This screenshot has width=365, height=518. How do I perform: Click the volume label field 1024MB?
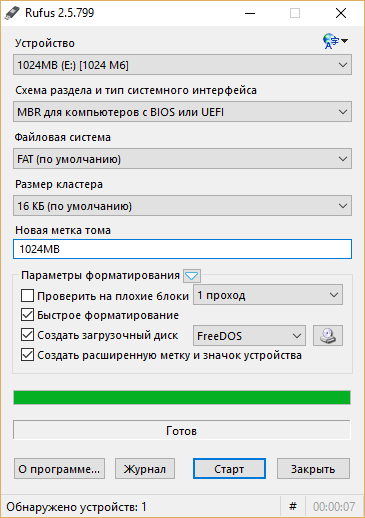click(x=182, y=249)
